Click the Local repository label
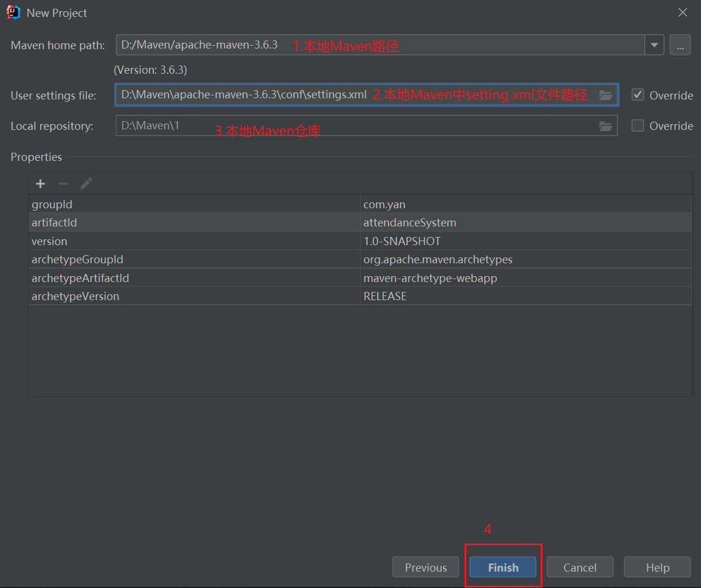Image resolution: width=701 pixels, height=588 pixels. click(52, 126)
